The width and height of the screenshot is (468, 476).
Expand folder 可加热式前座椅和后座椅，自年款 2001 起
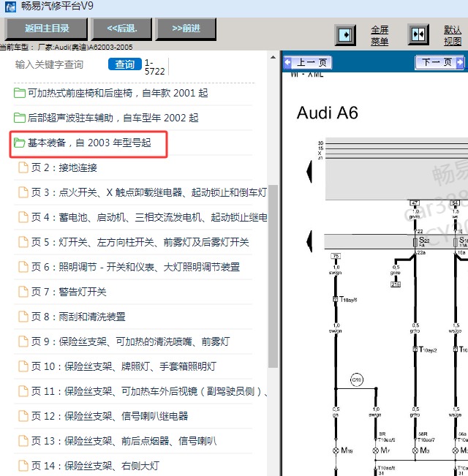(x=118, y=93)
